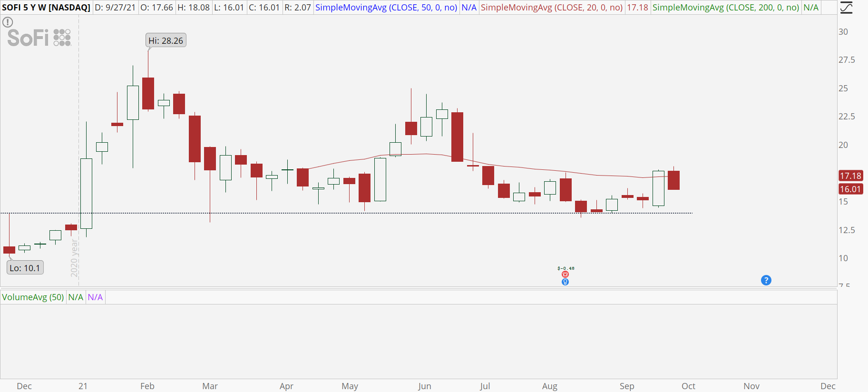
Task: Click the Sep label on time axis
Action: tap(627, 386)
